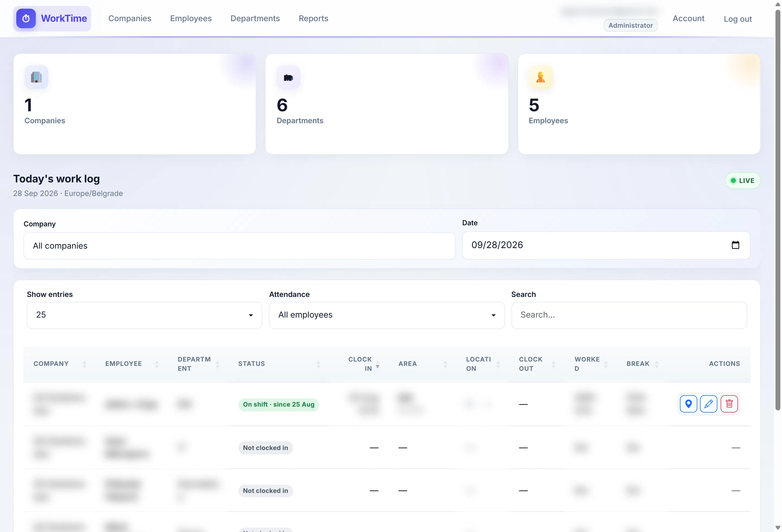Viewport: 782px width, 532px height.
Task: Sort table by Company column
Action: coord(84,364)
